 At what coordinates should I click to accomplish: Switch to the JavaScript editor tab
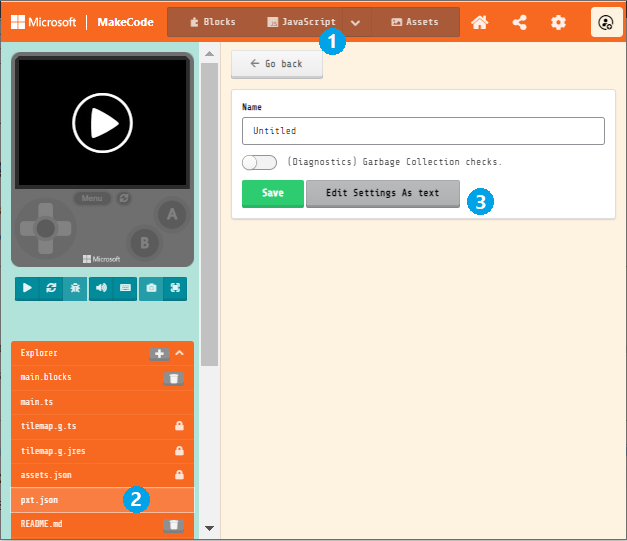[302, 22]
